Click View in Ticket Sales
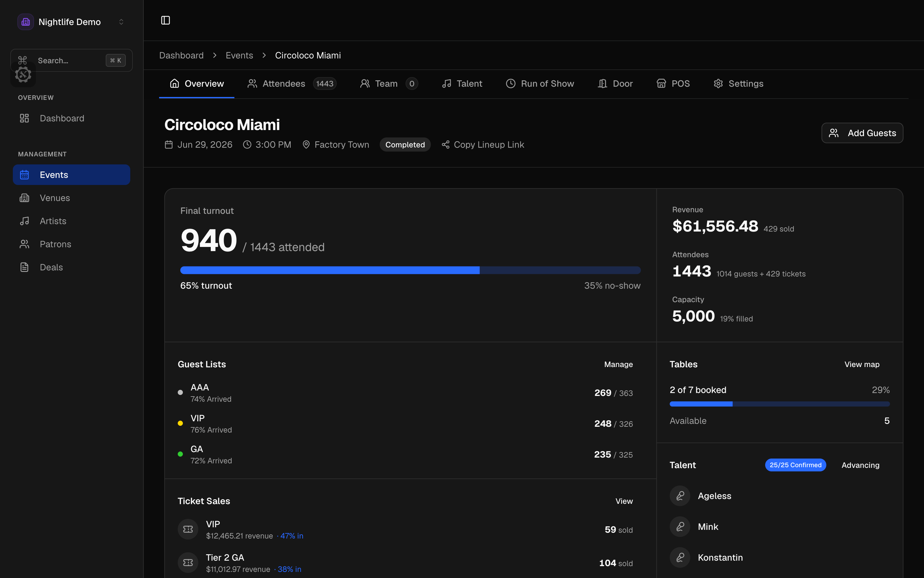The height and width of the screenshot is (578, 924). (x=624, y=501)
